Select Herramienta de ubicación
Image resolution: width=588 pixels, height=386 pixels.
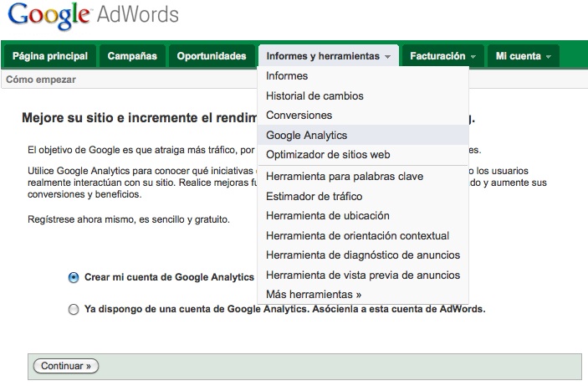pos(327,216)
